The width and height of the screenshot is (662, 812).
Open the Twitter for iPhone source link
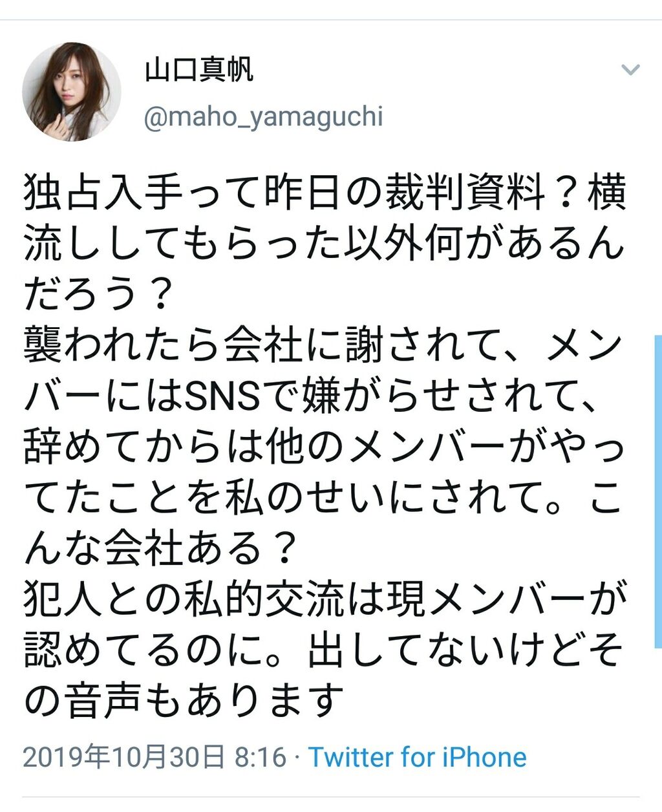417,757
